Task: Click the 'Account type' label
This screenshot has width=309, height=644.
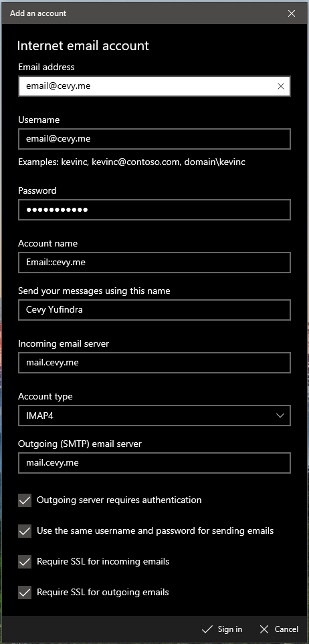Action: pyautogui.click(x=45, y=397)
